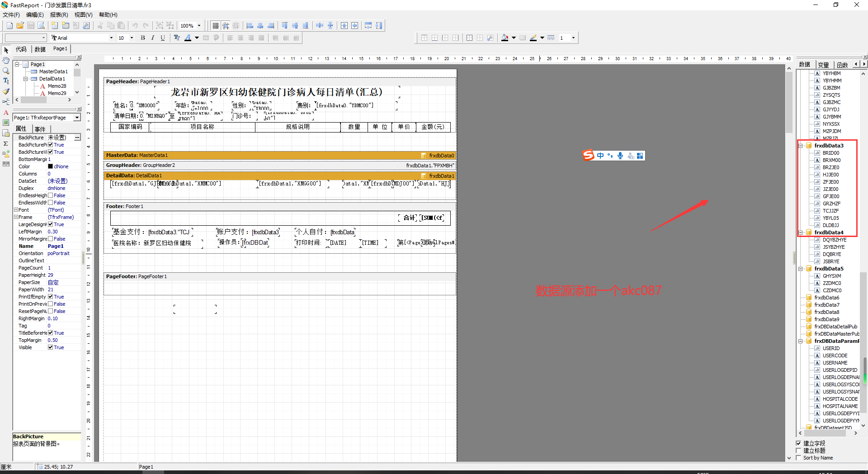Toggle the EndlessHeight checkbox
Image resolution: width=868 pixels, height=474 pixels.
click(x=51, y=195)
